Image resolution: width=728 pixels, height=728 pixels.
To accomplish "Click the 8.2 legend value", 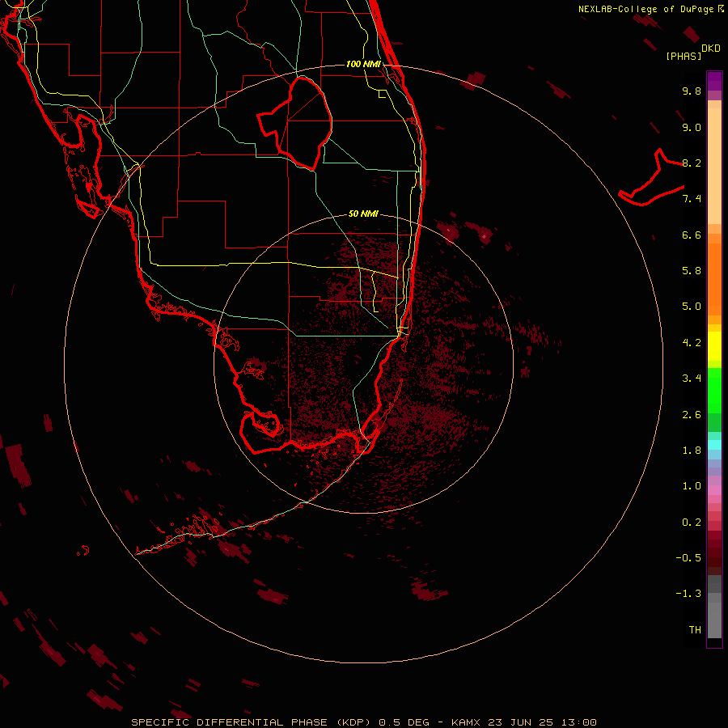I will click(x=692, y=163).
